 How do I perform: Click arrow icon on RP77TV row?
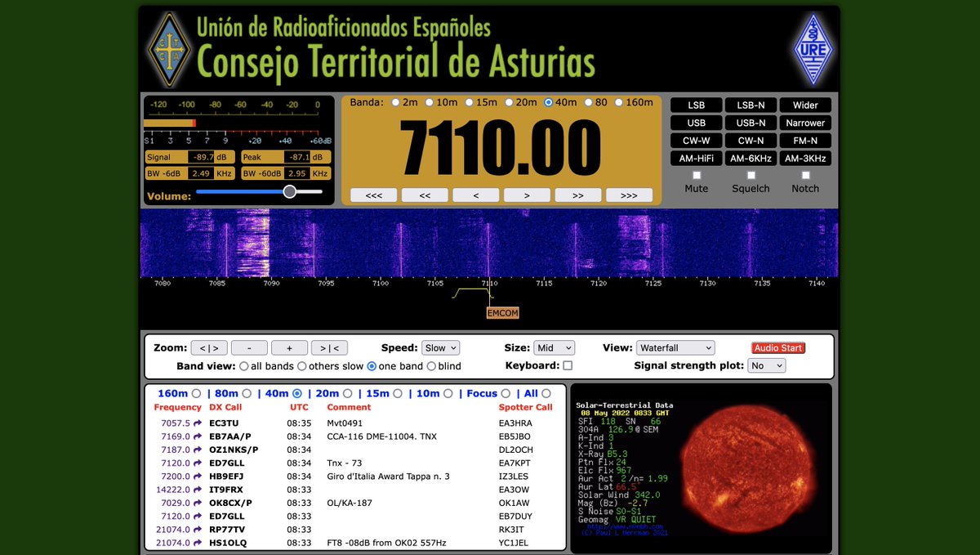point(197,530)
